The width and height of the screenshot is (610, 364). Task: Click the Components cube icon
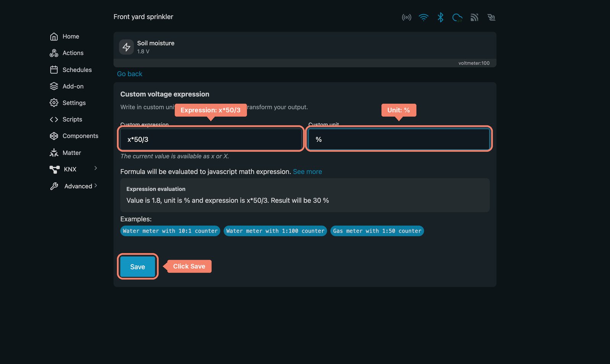click(54, 136)
